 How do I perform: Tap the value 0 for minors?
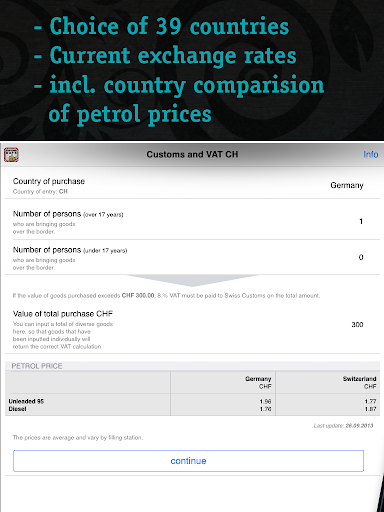[x=361, y=257]
